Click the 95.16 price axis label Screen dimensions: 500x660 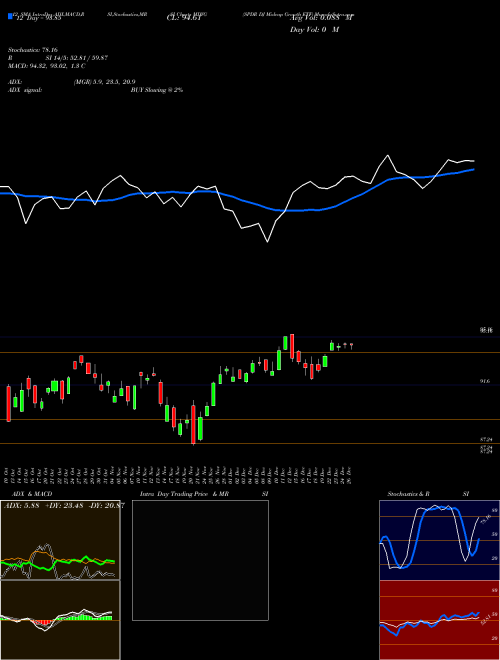[x=487, y=330]
